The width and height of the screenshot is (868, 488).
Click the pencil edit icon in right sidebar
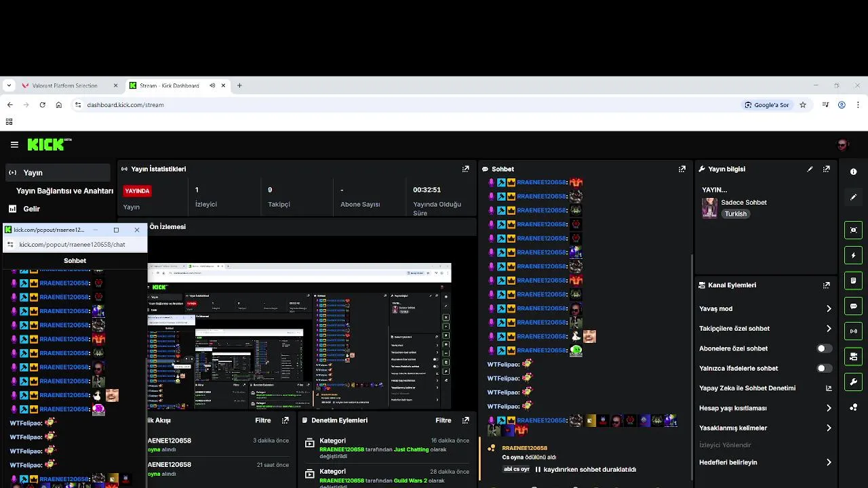(853, 197)
